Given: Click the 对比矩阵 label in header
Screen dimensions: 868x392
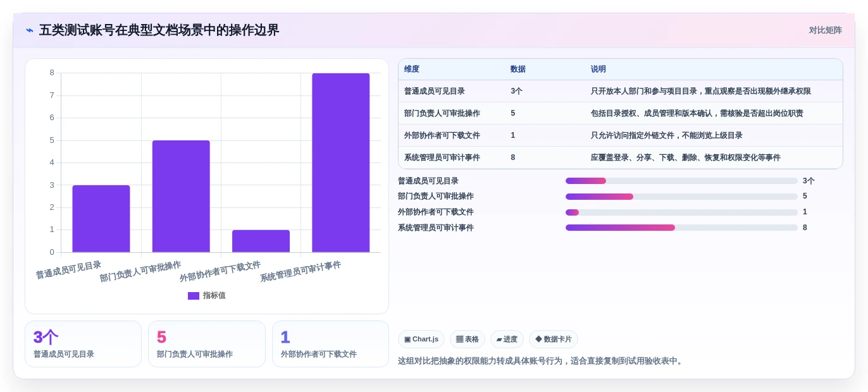Looking at the screenshot, I should pos(825,30).
